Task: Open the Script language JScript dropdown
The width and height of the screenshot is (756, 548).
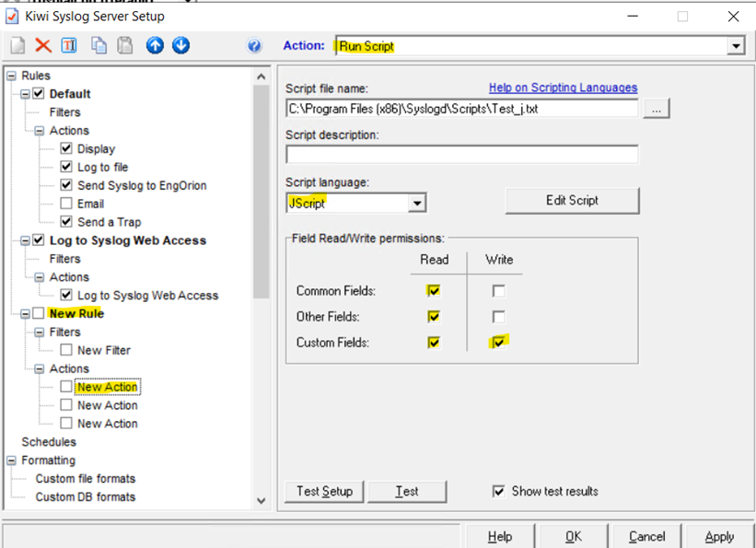Action: coord(417,204)
